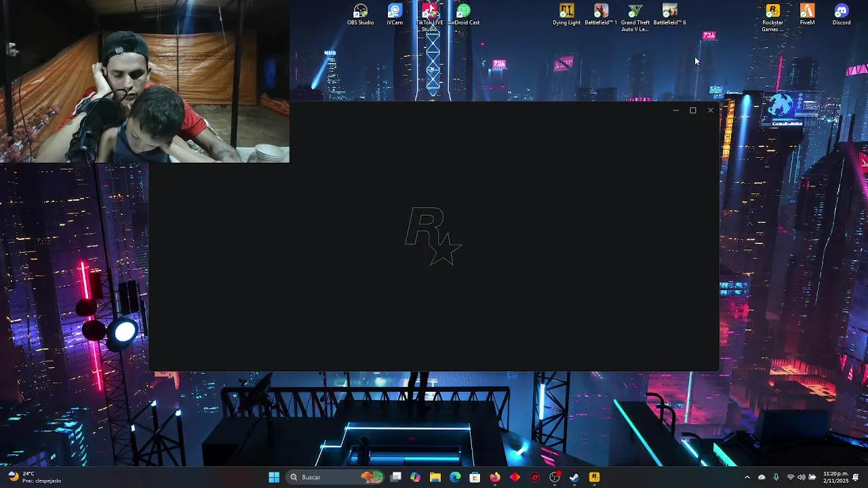Select Rockstar Games Launcher desktop icon

(772, 17)
